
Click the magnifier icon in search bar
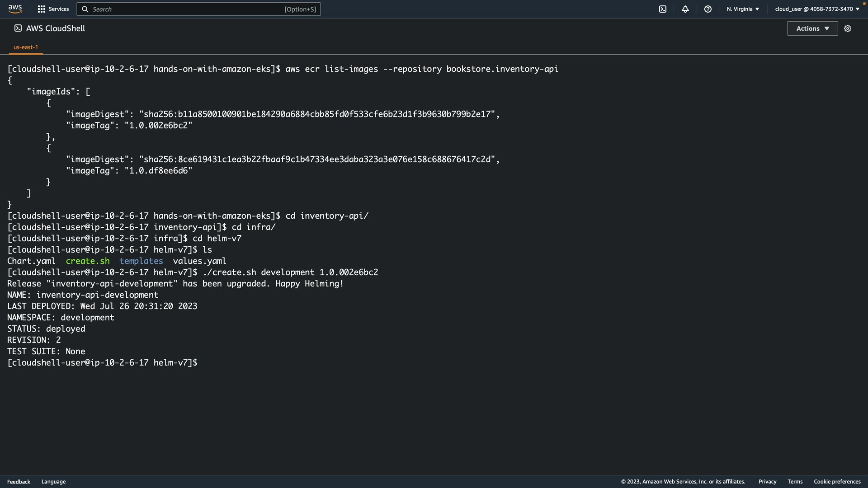[85, 9]
